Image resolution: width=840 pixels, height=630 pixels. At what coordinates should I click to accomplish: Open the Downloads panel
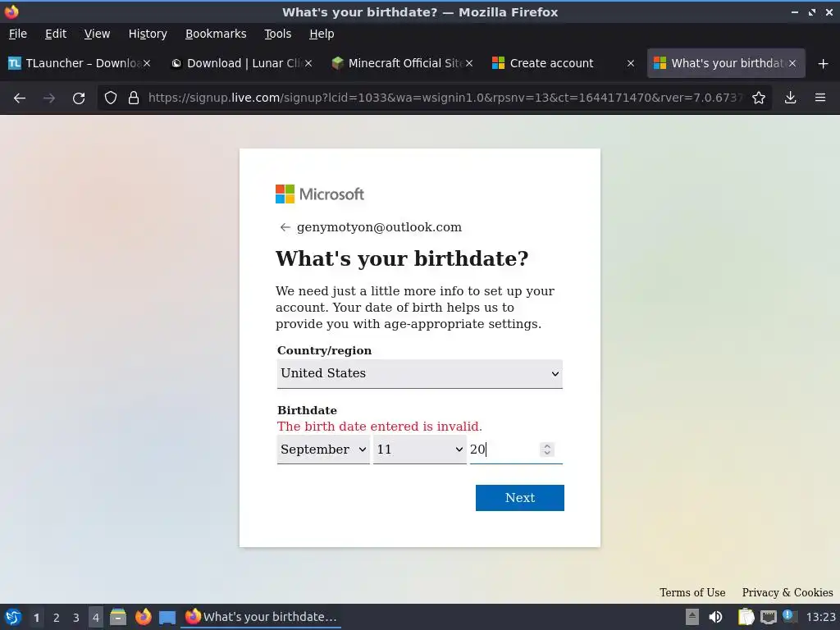790,98
